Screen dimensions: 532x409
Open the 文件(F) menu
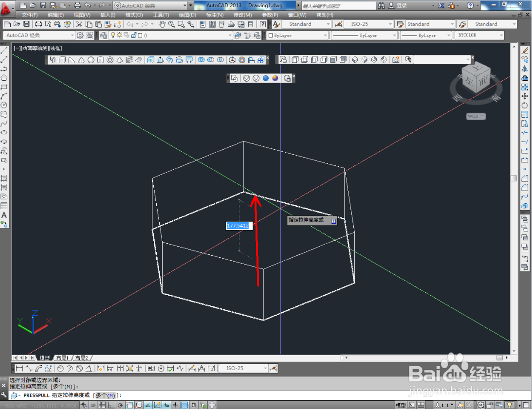[x=30, y=15]
